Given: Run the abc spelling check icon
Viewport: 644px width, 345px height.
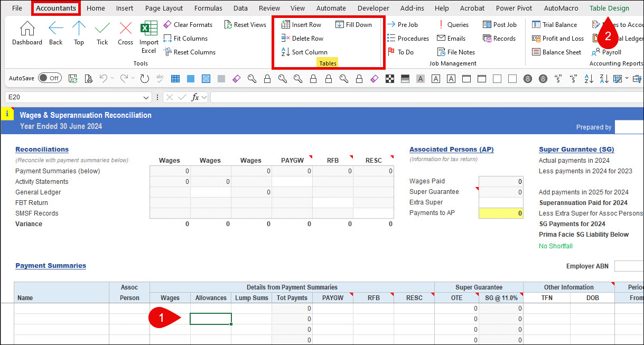Looking at the screenshot, I should [x=160, y=79].
